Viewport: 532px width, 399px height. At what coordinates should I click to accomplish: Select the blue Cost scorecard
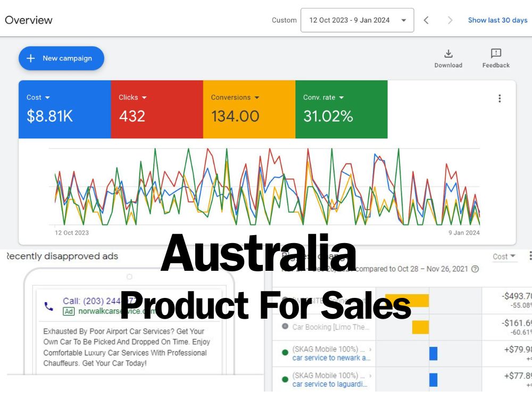pyautogui.click(x=65, y=109)
